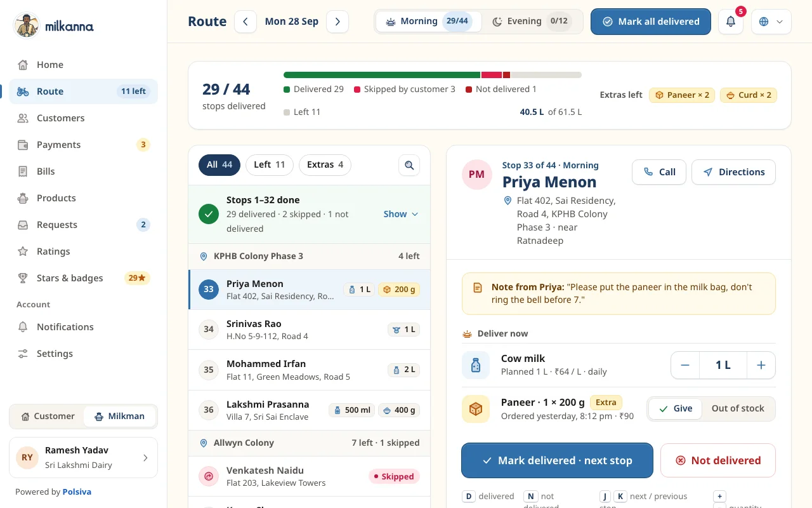Click the delivery progress bar
Image resolution: width=812 pixels, height=508 pixels.
pyautogui.click(x=433, y=75)
